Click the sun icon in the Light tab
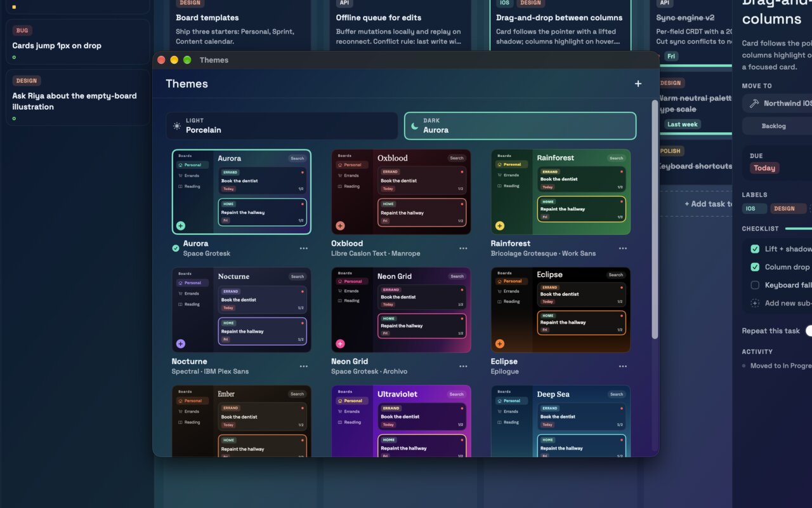812x508 pixels. tap(177, 126)
